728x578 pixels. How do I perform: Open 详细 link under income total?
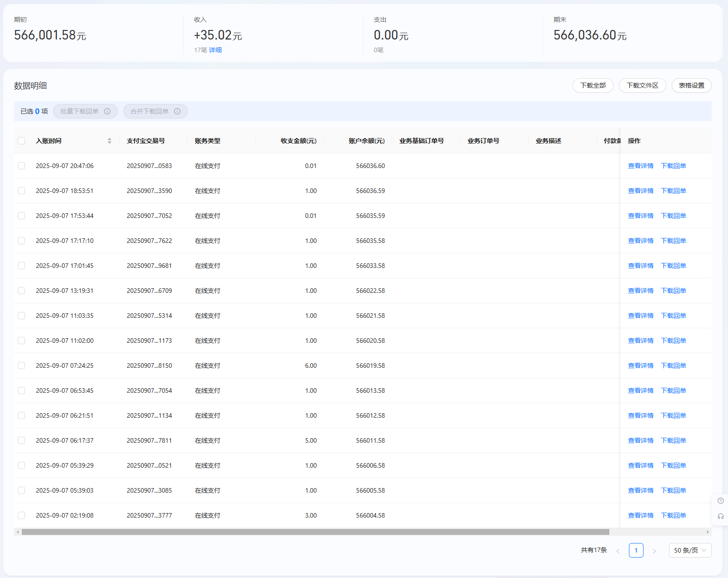pyautogui.click(x=215, y=50)
